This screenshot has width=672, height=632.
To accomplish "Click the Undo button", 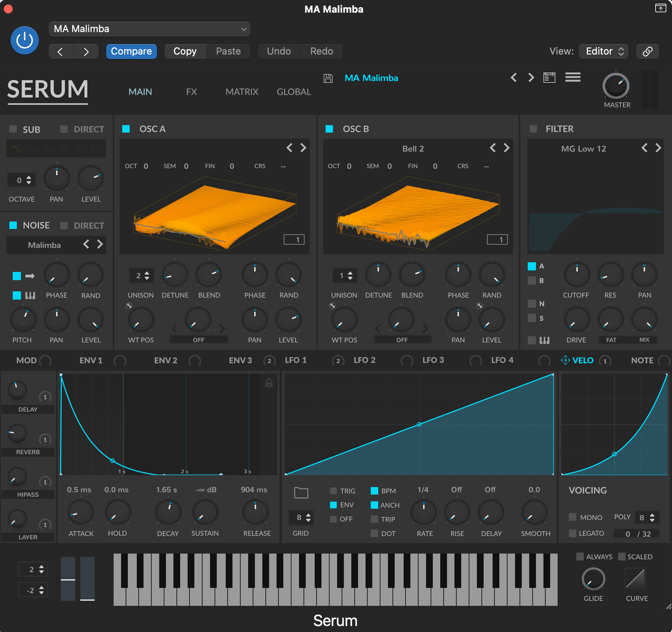I will [x=279, y=51].
